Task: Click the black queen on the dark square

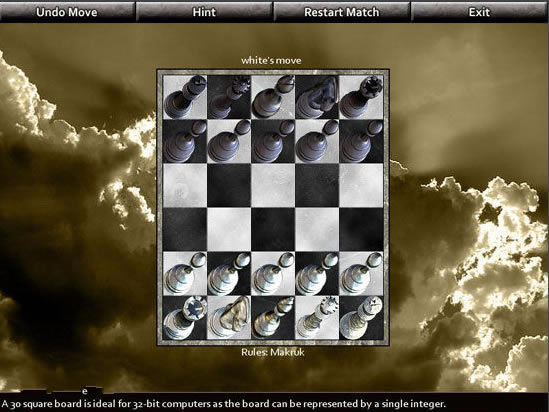Action: pyautogui.click(x=229, y=97)
